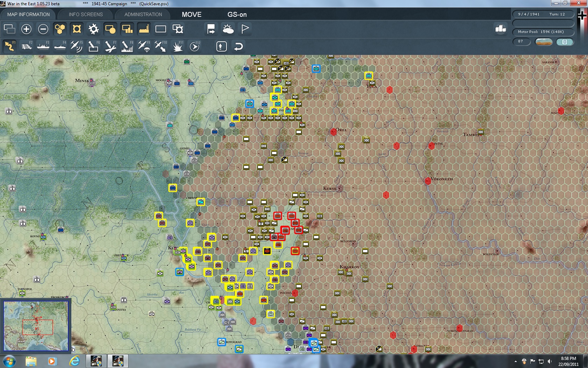Select the F7 bomb-over-aircraft mode
This screenshot has width=588, height=368.
tap(110, 46)
